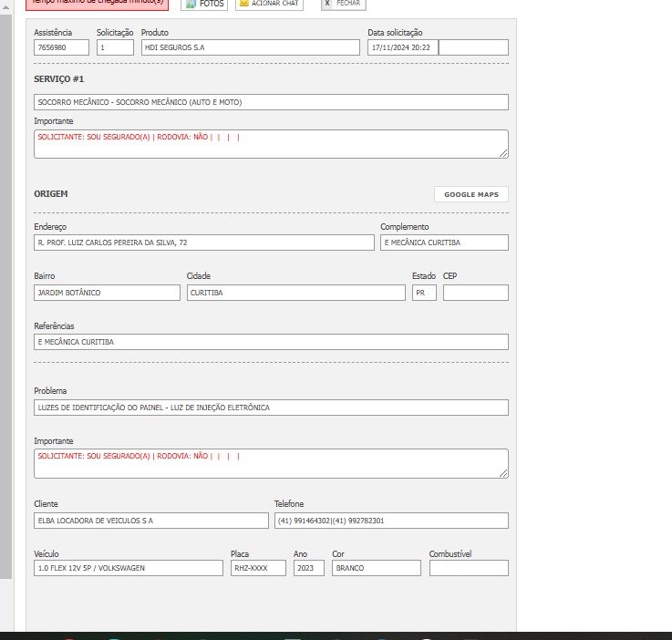Click the SERVIÇO #1 heading
Viewport: 672px width, 640px height.
pyautogui.click(x=58, y=78)
